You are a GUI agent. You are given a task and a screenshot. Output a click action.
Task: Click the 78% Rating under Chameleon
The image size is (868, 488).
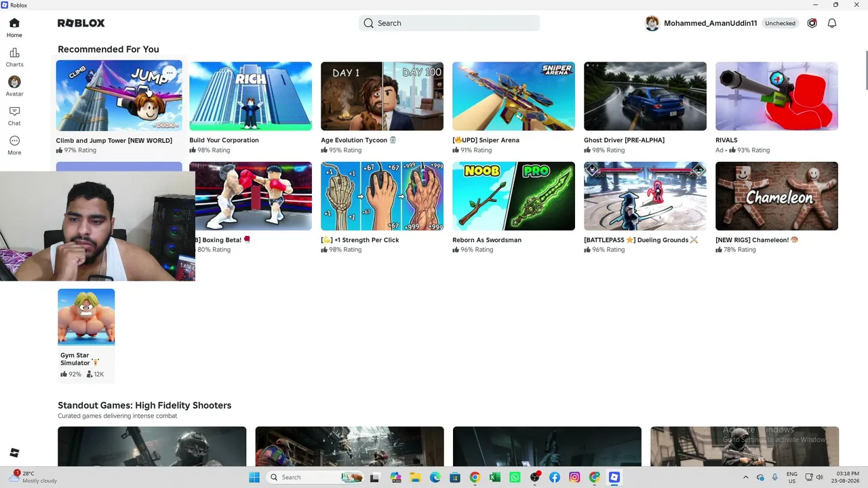736,250
